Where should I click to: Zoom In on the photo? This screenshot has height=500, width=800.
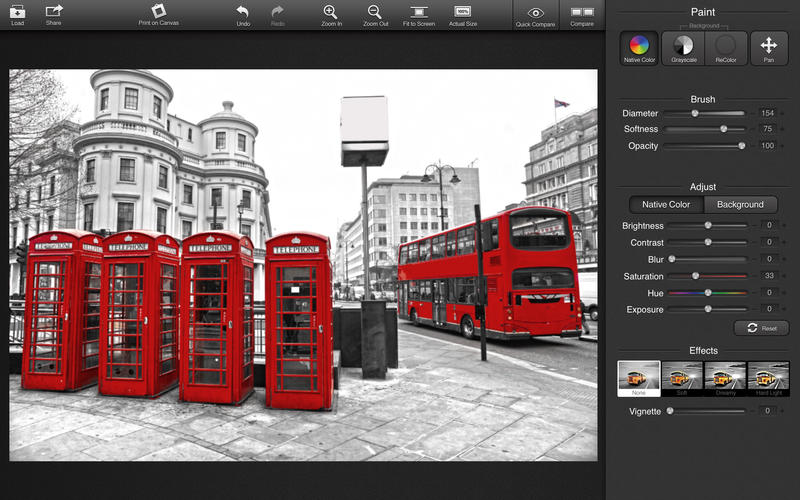(x=330, y=13)
